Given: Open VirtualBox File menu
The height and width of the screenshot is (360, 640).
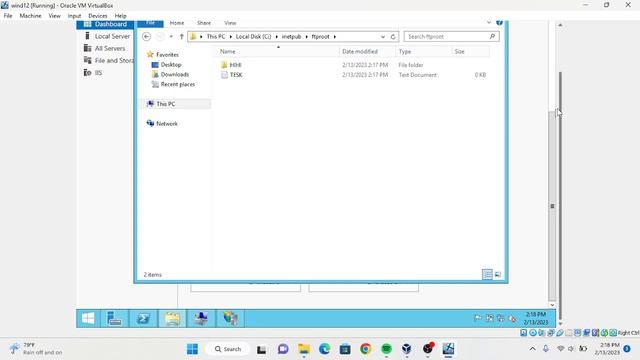Looking at the screenshot, I should [8, 16].
